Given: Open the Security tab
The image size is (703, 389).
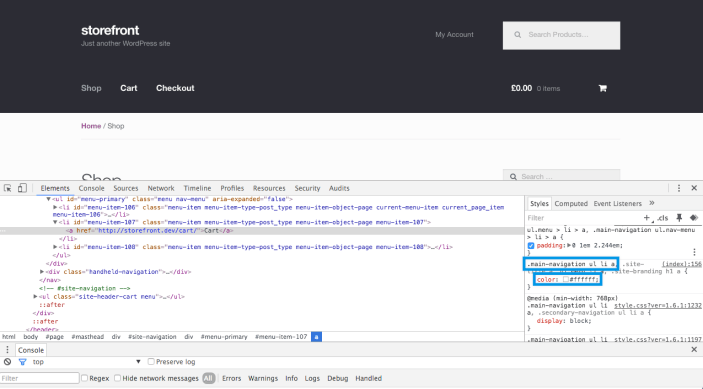Looking at the screenshot, I should pos(307,188).
